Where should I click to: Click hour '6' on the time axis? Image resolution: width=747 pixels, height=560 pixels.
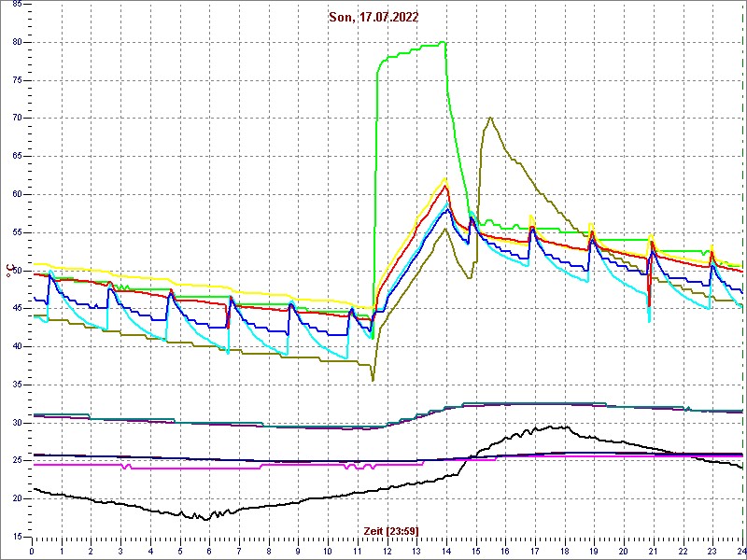[x=209, y=552]
